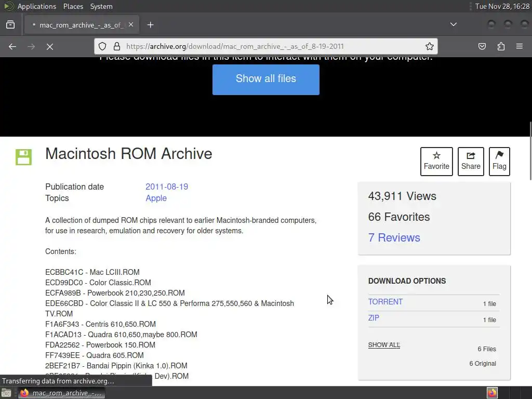Image resolution: width=532 pixels, height=399 pixels.
Task: Open the 7 Reviews link
Action: click(394, 237)
